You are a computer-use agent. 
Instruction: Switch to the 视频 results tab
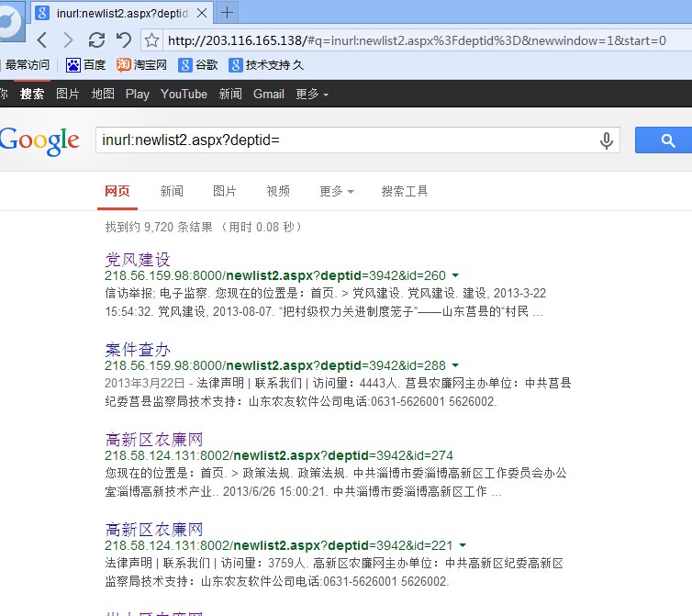[278, 191]
